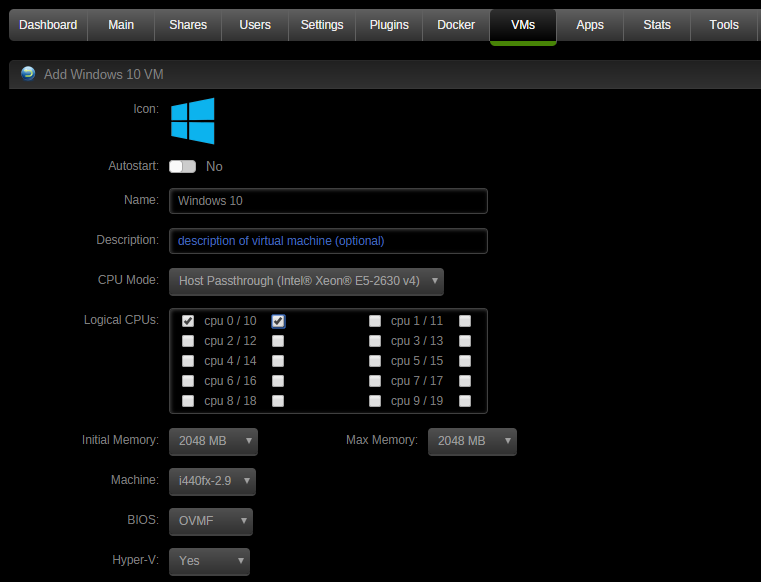
Task: Check the cpu 5 checkbox
Action: pos(375,361)
